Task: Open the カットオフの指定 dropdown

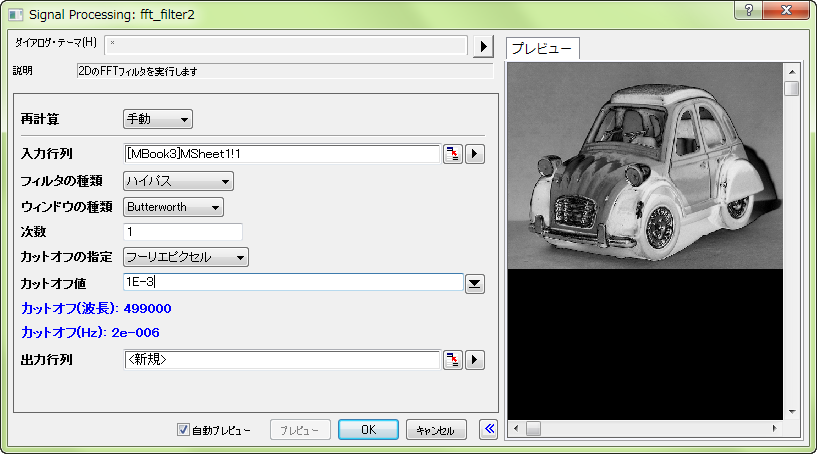Action: tap(186, 257)
